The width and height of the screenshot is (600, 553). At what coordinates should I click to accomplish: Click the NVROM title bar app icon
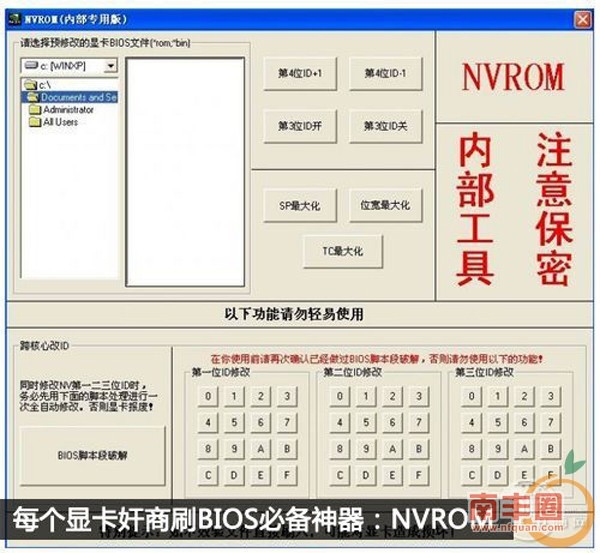click(x=16, y=19)
